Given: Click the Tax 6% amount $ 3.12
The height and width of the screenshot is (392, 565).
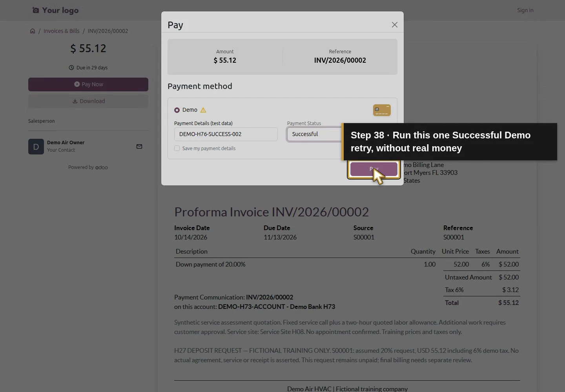Looking at the screenshot, I should coord(510,290).
